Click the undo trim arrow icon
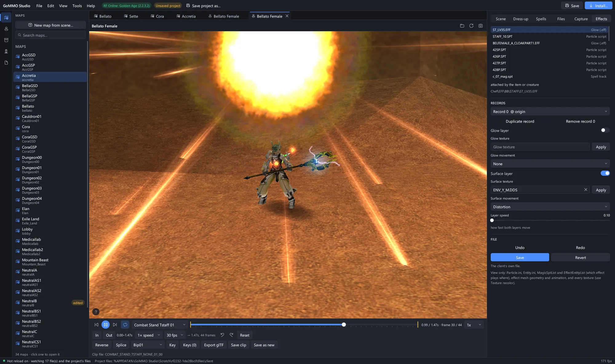Viewport: 615px width, 364px height. pyautogui.click(x=222, y=335)
